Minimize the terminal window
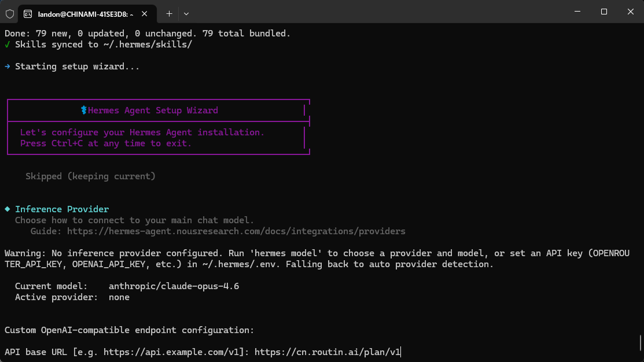The height and width of the screenshot is (362, 644). [577, 12]
